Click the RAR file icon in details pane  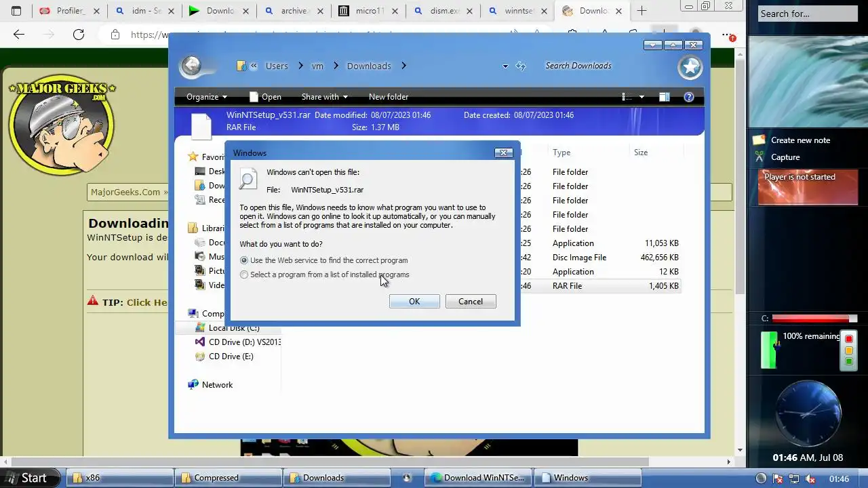[x=201, y=126]
